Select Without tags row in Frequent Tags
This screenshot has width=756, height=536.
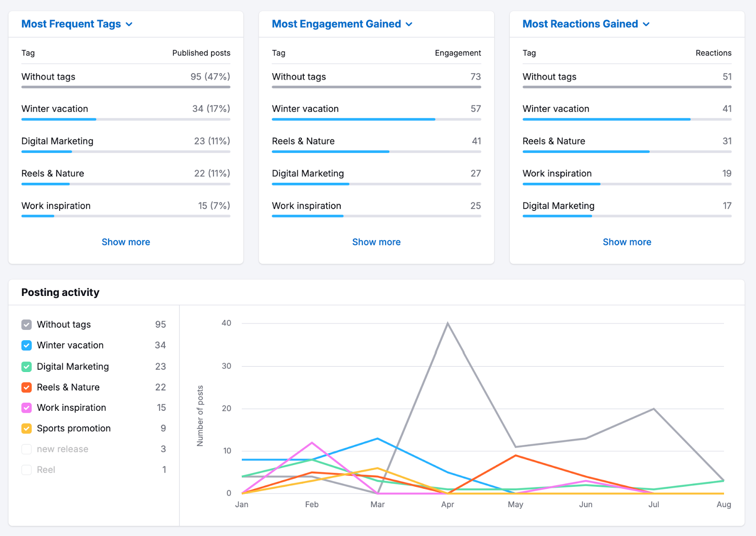[126, 79]
